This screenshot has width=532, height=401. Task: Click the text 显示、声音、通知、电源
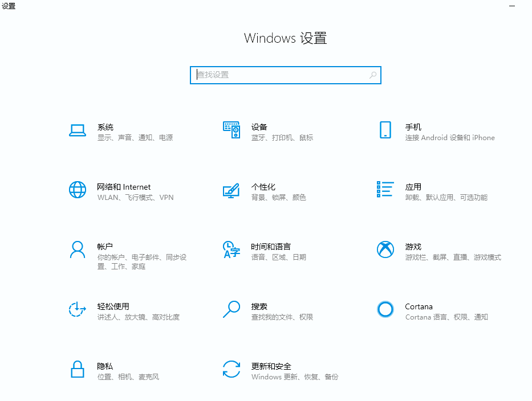coord(135,138)
